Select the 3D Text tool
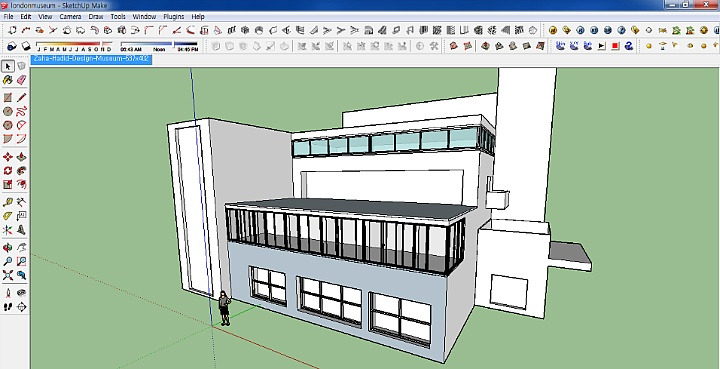720x369 pixels. click(x=22, y=229)
